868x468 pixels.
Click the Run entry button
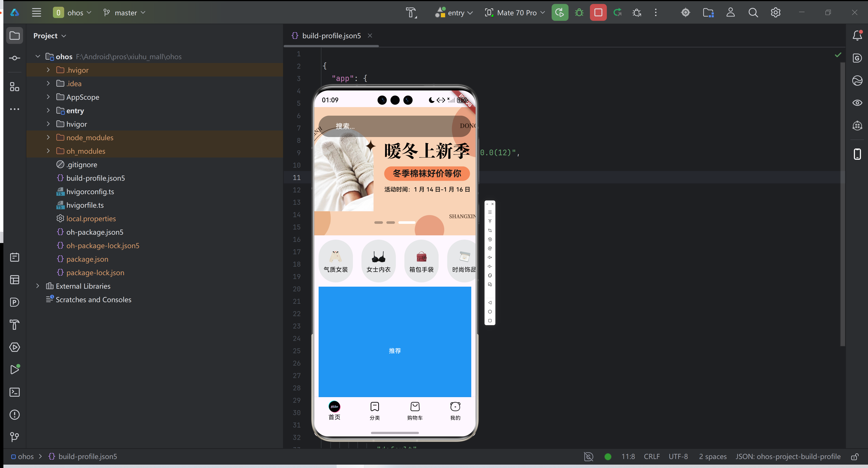[560, 13]
